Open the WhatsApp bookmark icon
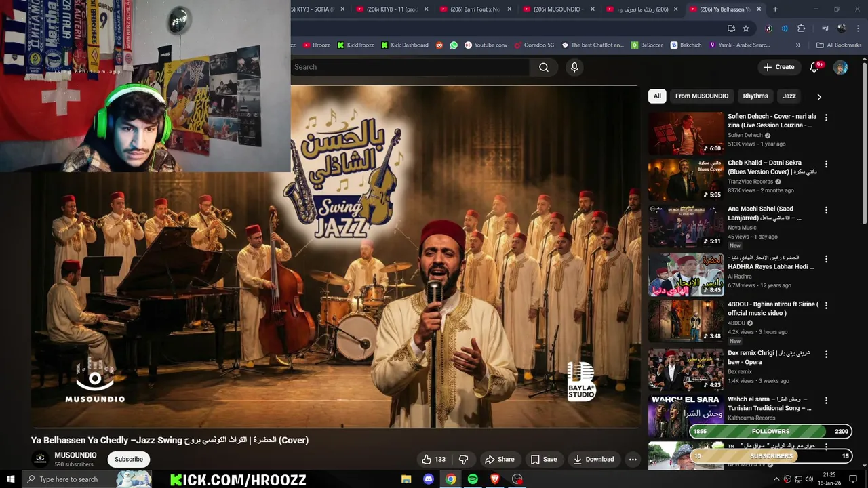The width and height of the screenshot is (868, 488). [454, 45]
